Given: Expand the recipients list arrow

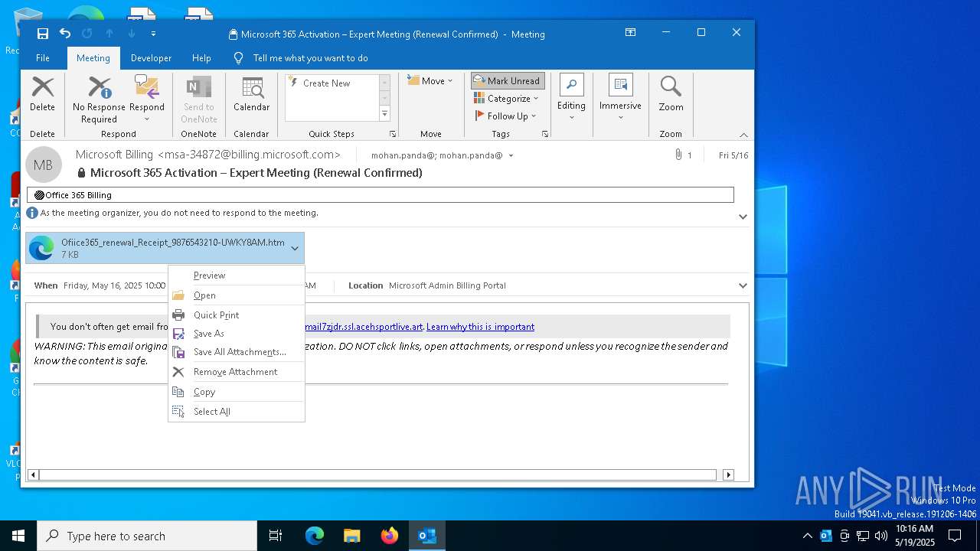Looking at the screenshot, I should point(511,155).
